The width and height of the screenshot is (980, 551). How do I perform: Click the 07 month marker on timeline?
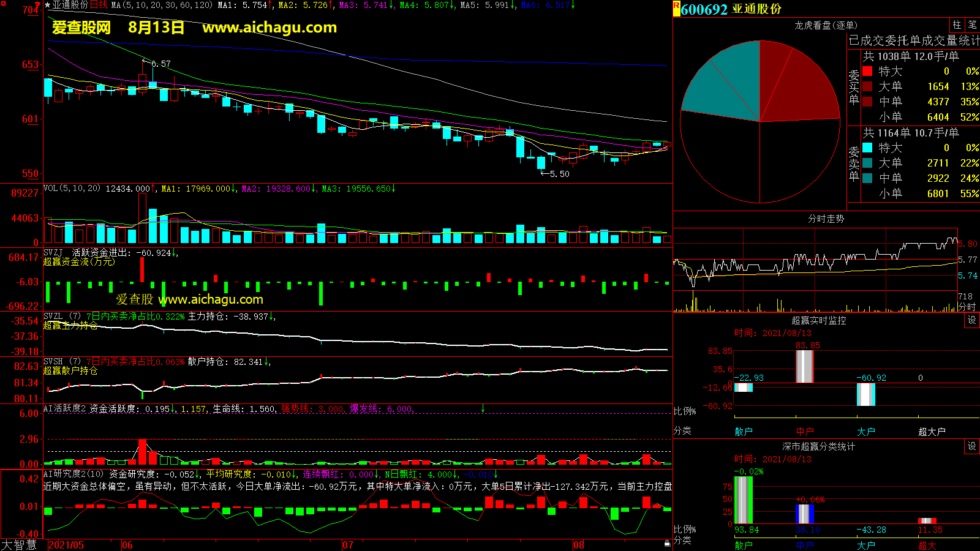pyautogui.click(x=348, y=545)
